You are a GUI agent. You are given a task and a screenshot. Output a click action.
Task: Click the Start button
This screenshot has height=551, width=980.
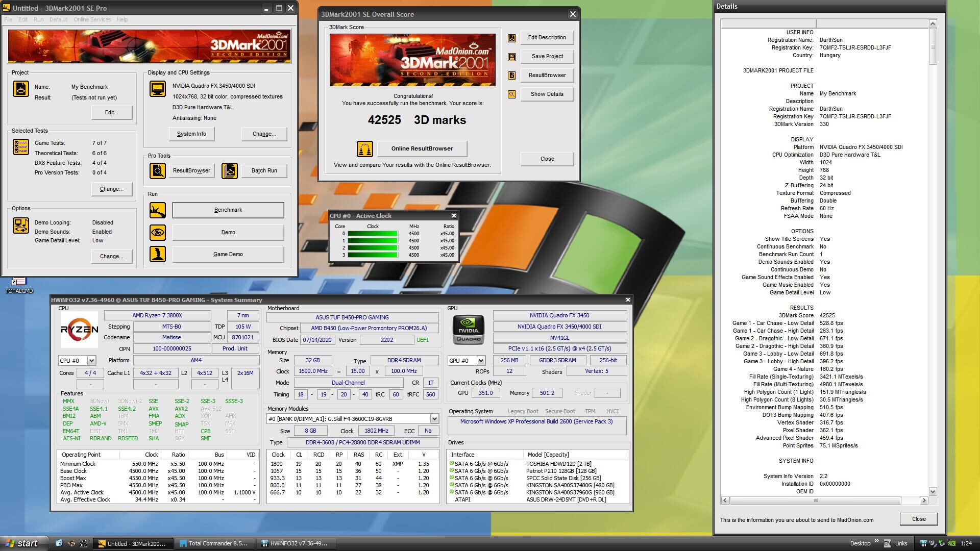(24, 543)
